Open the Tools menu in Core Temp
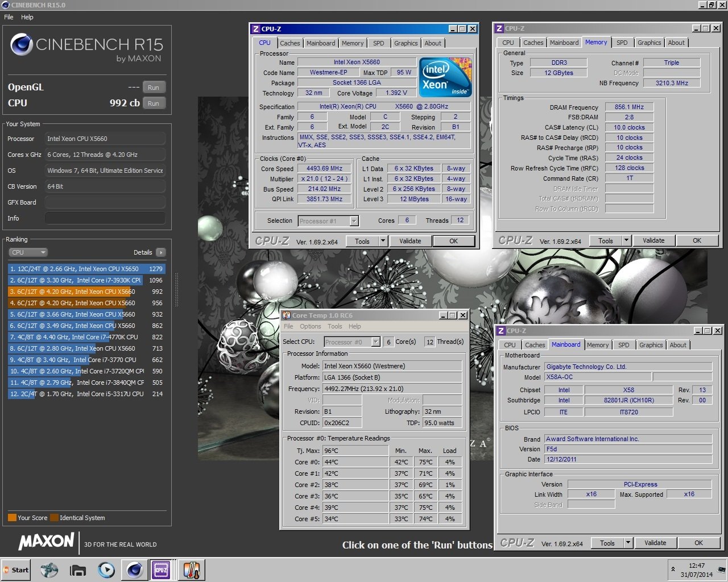 (x=335, y=326)
